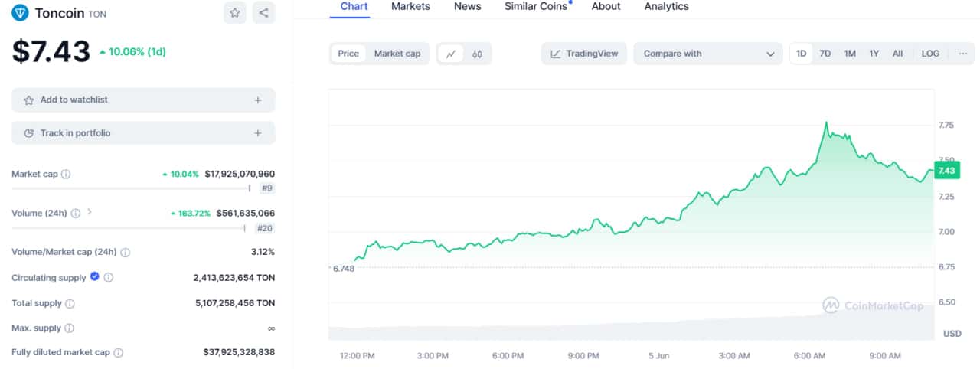Click the 3.12% volume/market cap value
980x369 pixels.
tap(263, 253)
